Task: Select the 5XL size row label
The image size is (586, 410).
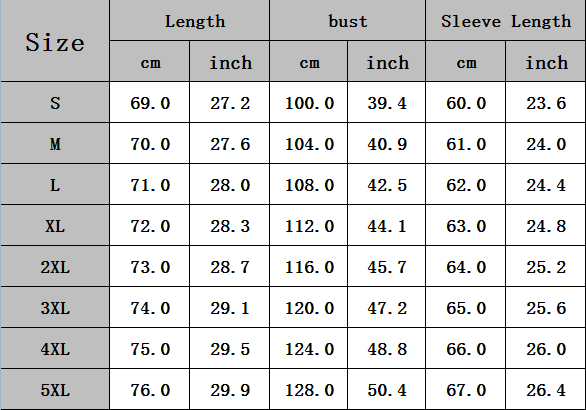Action: (55, 390)
